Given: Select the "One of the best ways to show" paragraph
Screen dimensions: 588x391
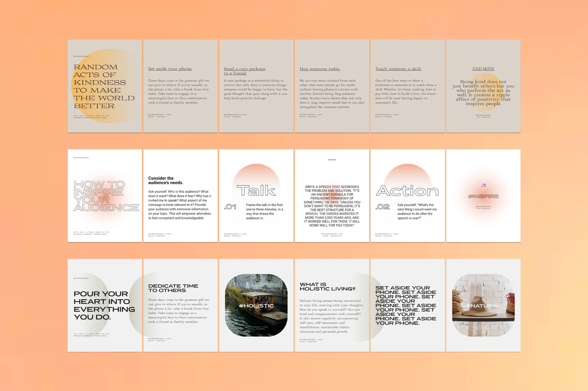Looking at the screenshot, I should (406, 91).
